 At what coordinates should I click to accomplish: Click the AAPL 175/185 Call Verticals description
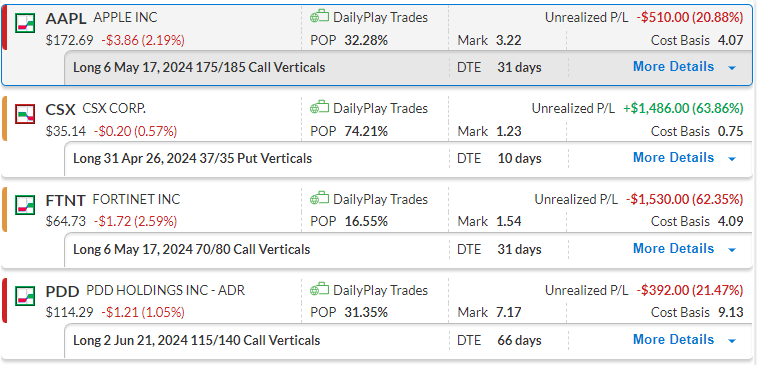point(199,67)
